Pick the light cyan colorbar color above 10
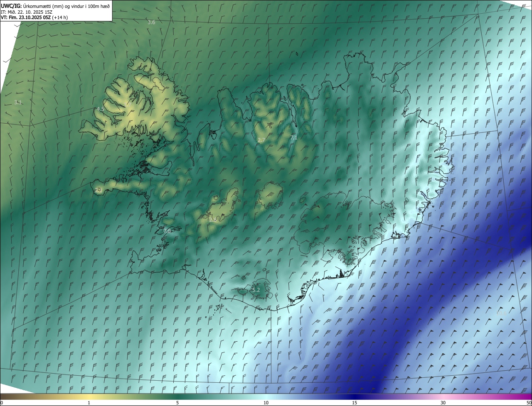This screenshot has height=406, width=532. [x=266, y=396]
